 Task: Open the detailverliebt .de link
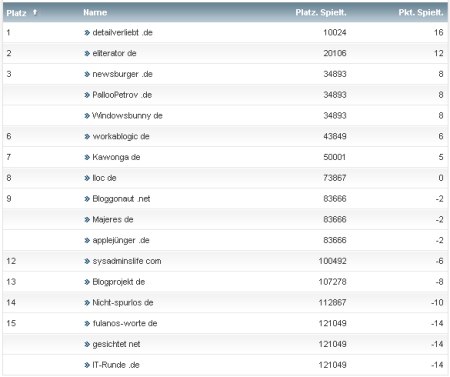122,33
